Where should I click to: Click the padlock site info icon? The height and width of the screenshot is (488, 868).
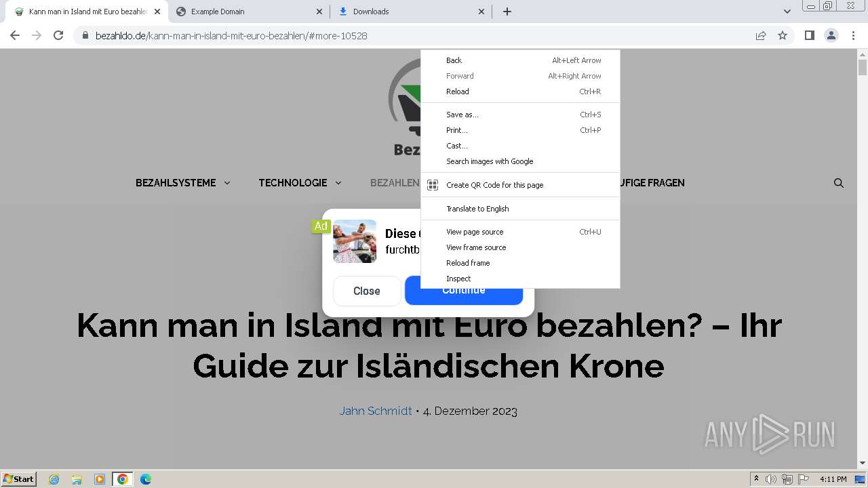coord(85,35)
